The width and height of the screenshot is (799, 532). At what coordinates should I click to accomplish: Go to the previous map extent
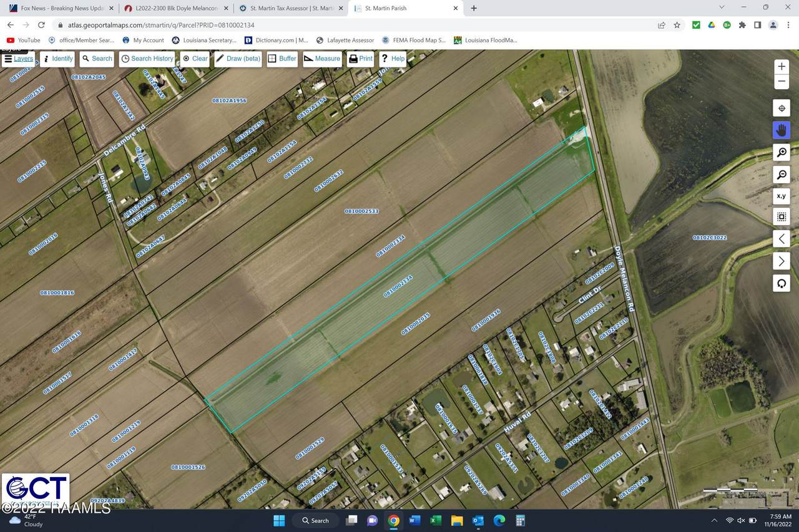coord(782,239)
